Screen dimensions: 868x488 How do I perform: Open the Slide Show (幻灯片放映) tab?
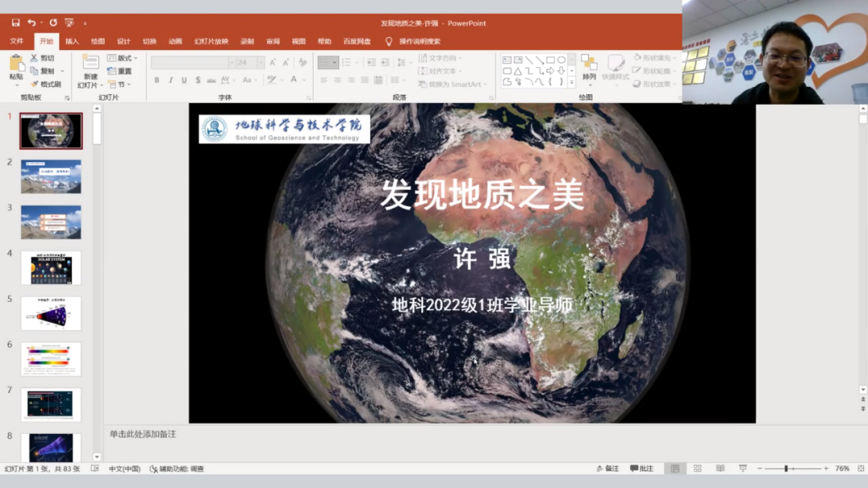click(210, 41)
